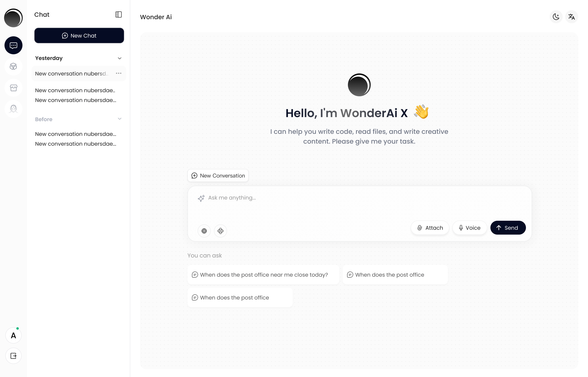Open the last conversation under Before

click(76, 144)
